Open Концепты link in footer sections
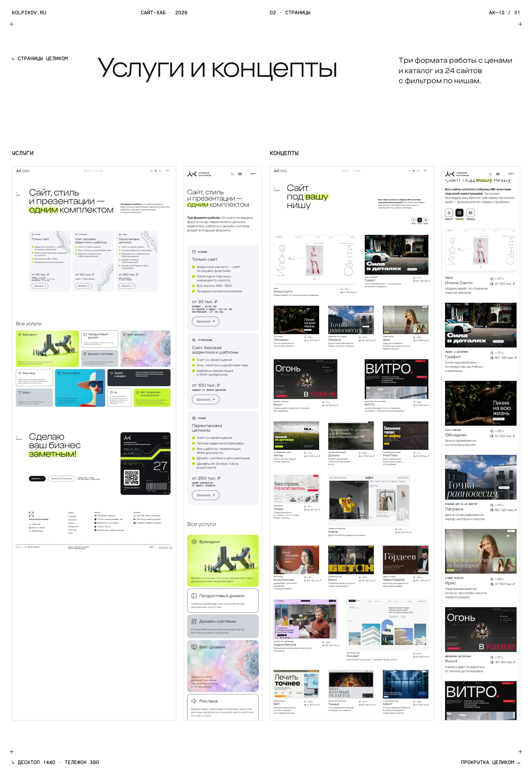 (x=73, y=526)
